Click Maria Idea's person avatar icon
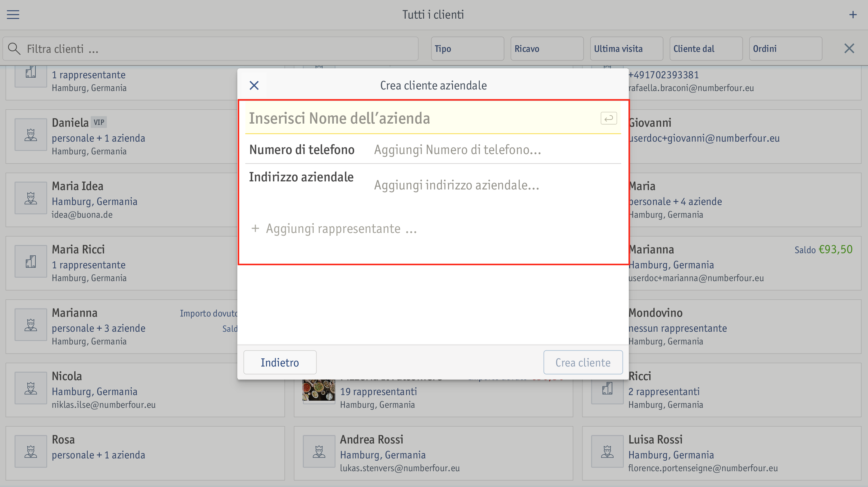Viewport: 868px width, 487px height. 31,198
